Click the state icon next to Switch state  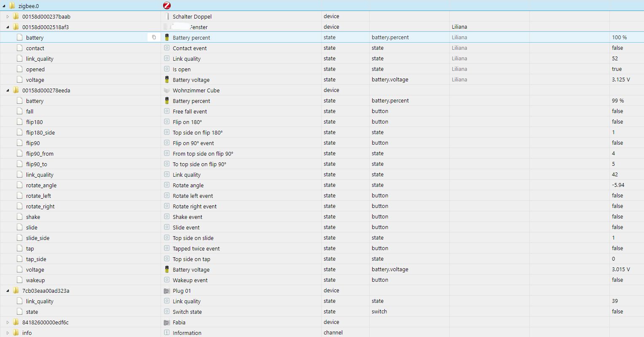click(166, 311)
